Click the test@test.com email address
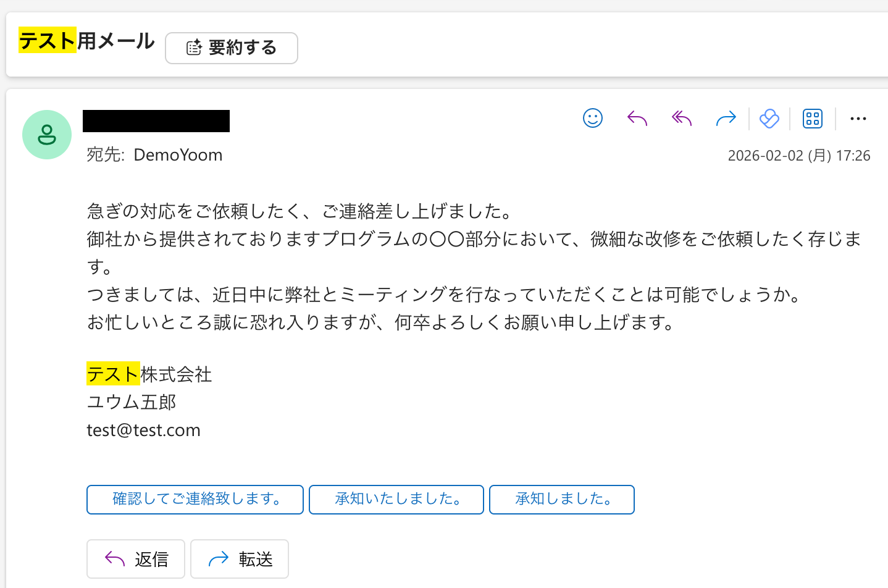Screen dimensions: 888x588 click(144, 430)
